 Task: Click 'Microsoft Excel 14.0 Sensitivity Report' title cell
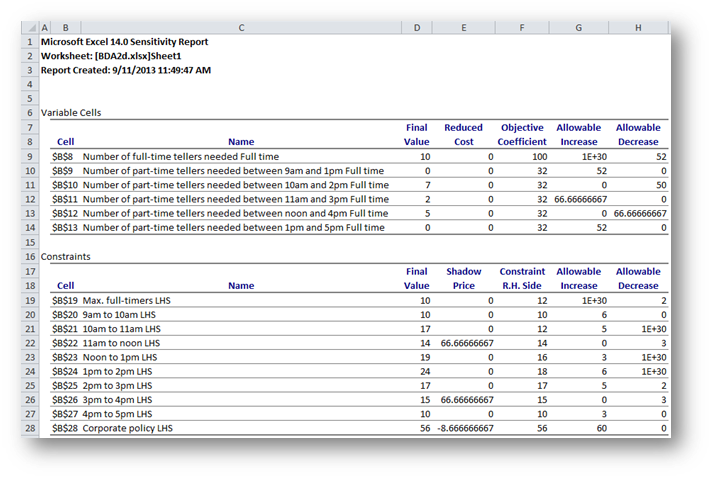point(125,42)
